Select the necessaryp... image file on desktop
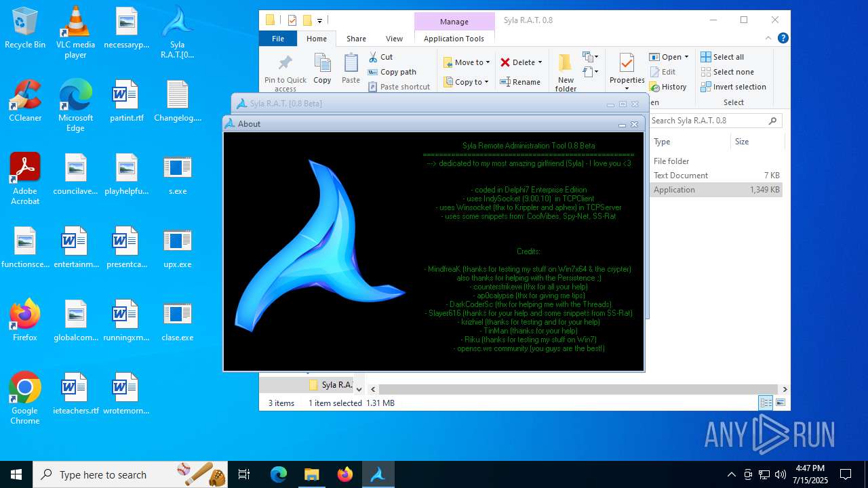The height and width of the screenshot is (488, 868). click(126, 28)
